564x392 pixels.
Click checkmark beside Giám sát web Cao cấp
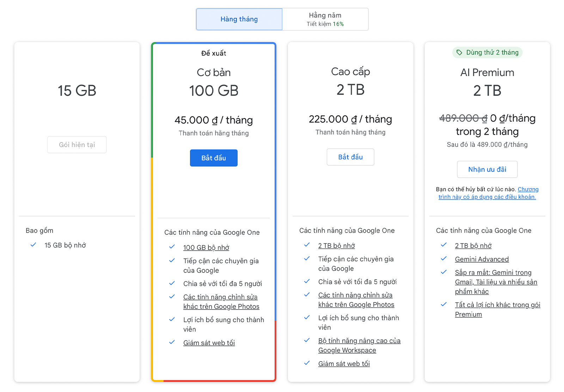click(x=307, y=363)
